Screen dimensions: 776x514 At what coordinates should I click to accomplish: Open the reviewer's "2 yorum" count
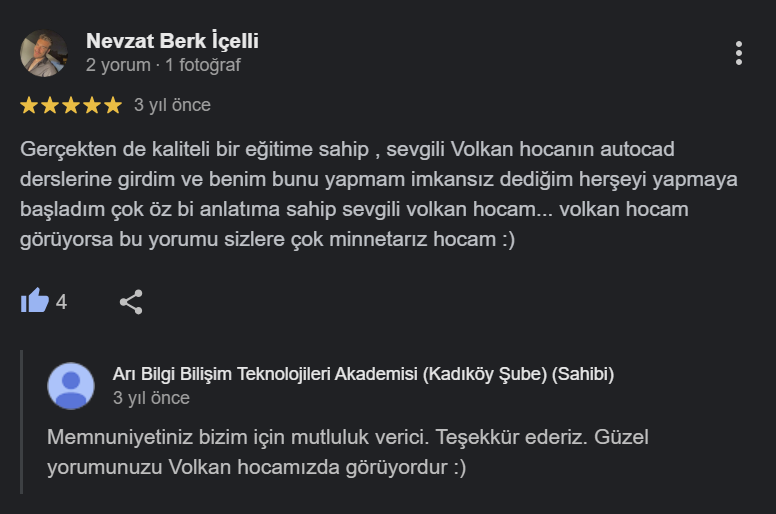pyautogui.click(x=117, y=65)
